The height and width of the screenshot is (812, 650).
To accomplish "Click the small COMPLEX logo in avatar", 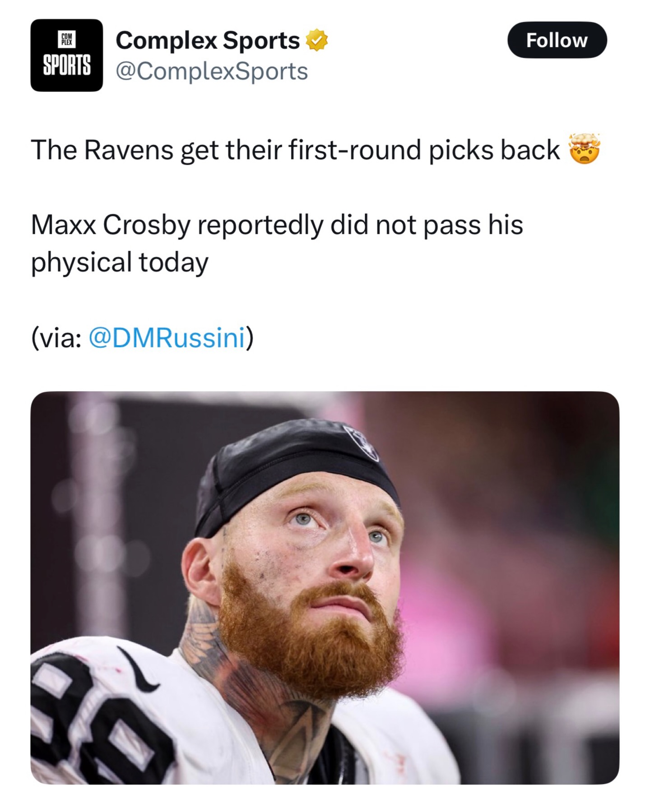I will (x=67, y=39).
